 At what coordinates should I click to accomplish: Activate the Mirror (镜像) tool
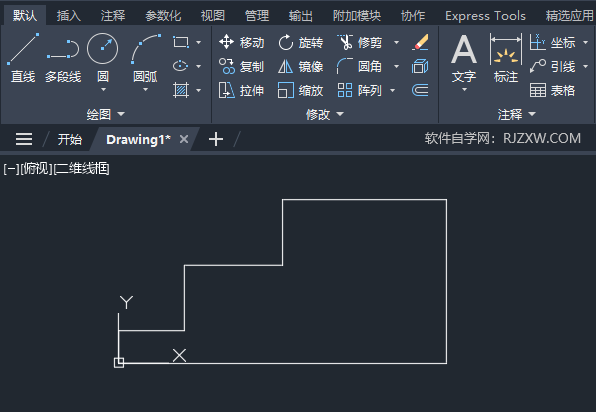click(x=301, y=67)
